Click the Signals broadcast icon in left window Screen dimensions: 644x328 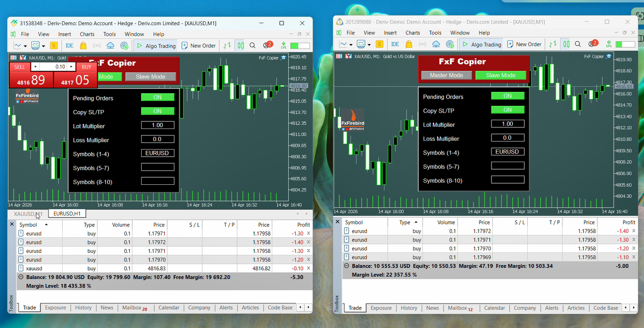(x=97, y=46)
